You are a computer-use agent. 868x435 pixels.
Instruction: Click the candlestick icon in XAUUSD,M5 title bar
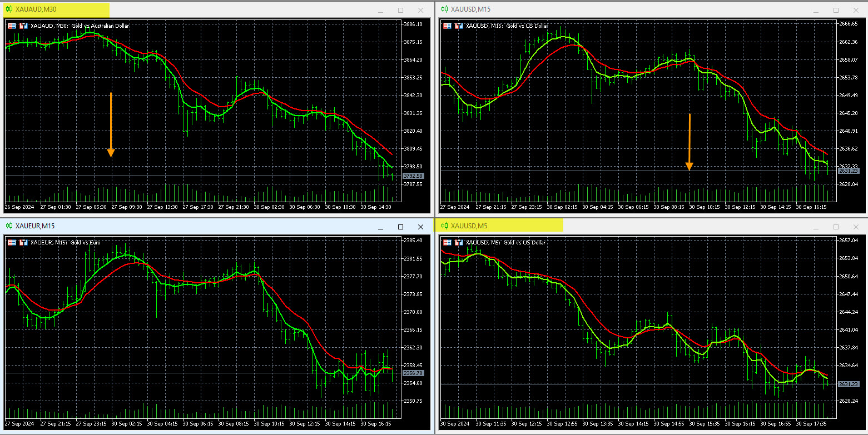point(444,226)
